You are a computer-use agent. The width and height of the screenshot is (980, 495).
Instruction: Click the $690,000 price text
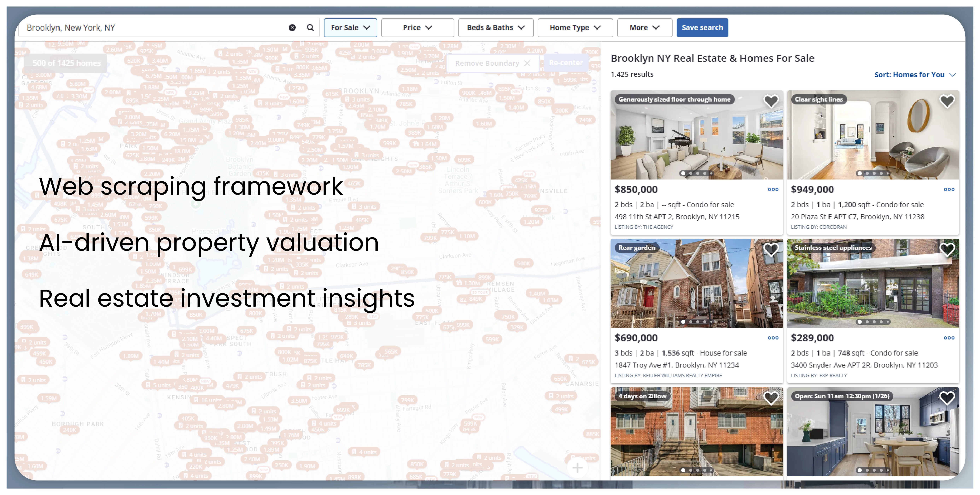[x=636, y=338]
